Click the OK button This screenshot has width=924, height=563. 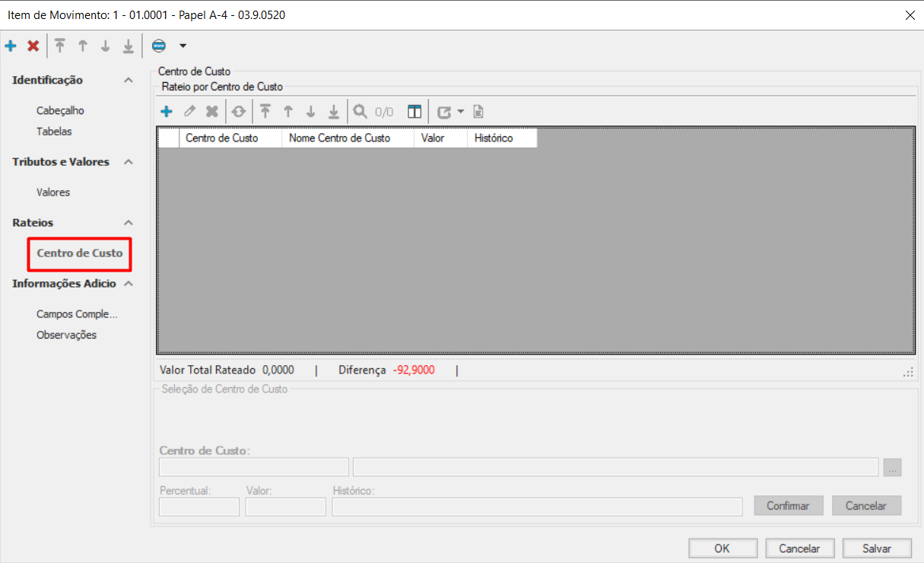722,548
